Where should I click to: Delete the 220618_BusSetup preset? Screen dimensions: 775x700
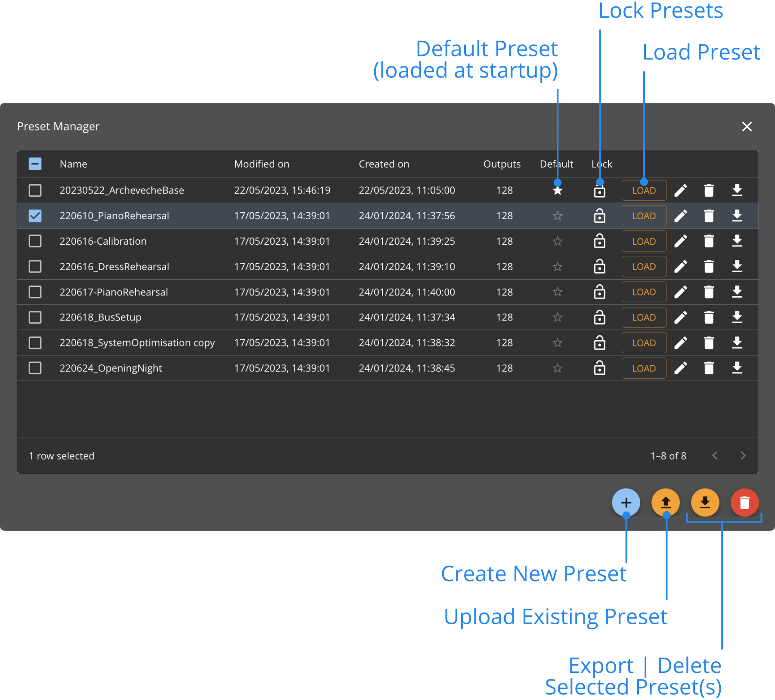coord(709,317)
